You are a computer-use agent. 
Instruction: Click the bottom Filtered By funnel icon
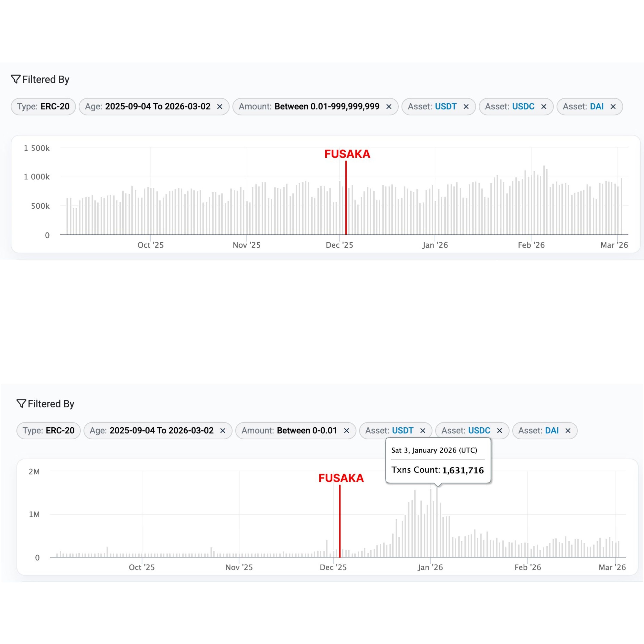21,403
